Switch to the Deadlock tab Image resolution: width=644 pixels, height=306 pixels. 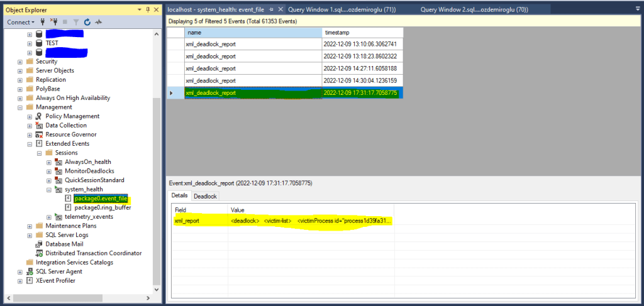click(x=206, y=196)
